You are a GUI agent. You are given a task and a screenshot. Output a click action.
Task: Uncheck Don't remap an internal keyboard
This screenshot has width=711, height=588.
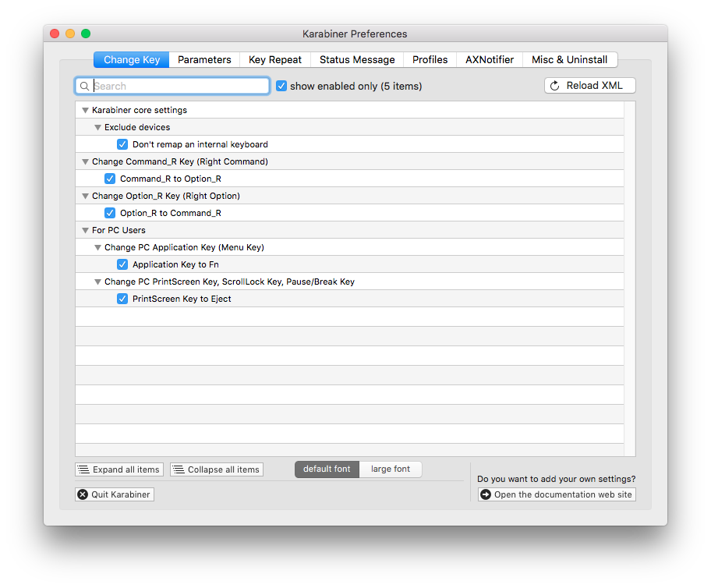122,144
